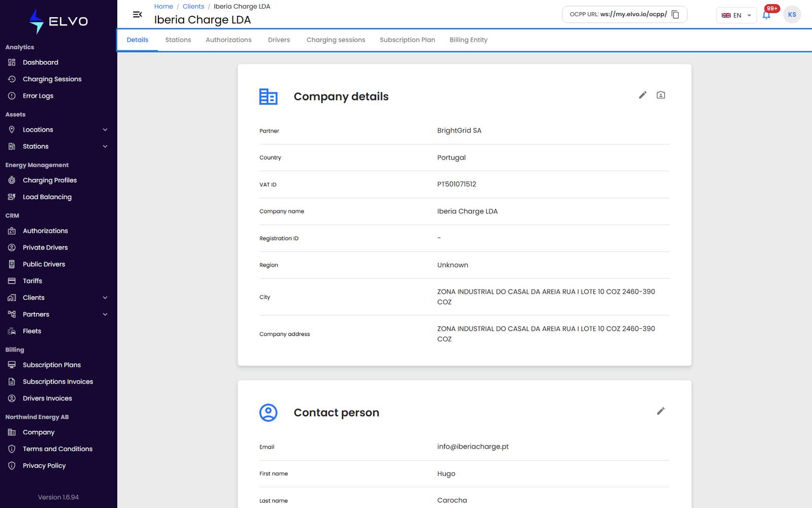The height and width of the screenshot is (508, 812).
Task: Click the Dashboard grid icon in sidebar
Action: 12,62
